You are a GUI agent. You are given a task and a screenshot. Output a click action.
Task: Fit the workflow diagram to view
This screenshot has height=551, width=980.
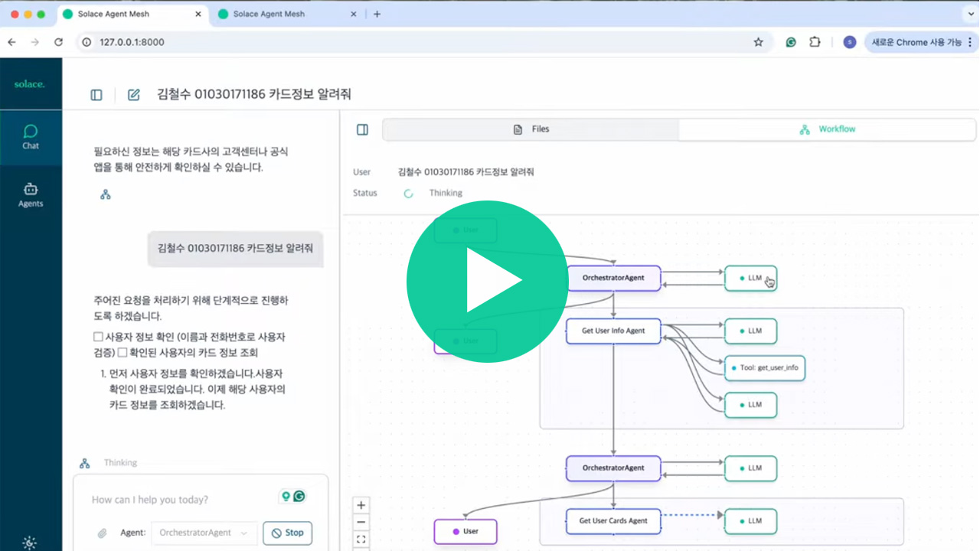coord(361,540)
